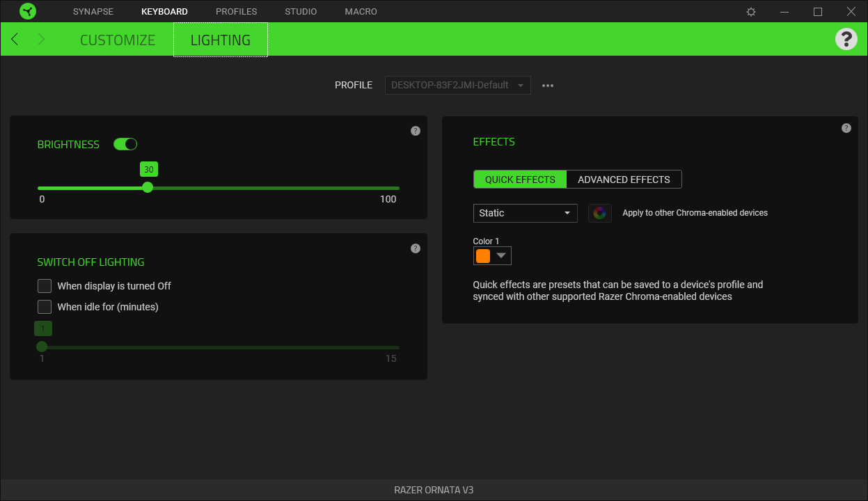
Task: Click the Razer logo icon
Action: tap(28, 11)
